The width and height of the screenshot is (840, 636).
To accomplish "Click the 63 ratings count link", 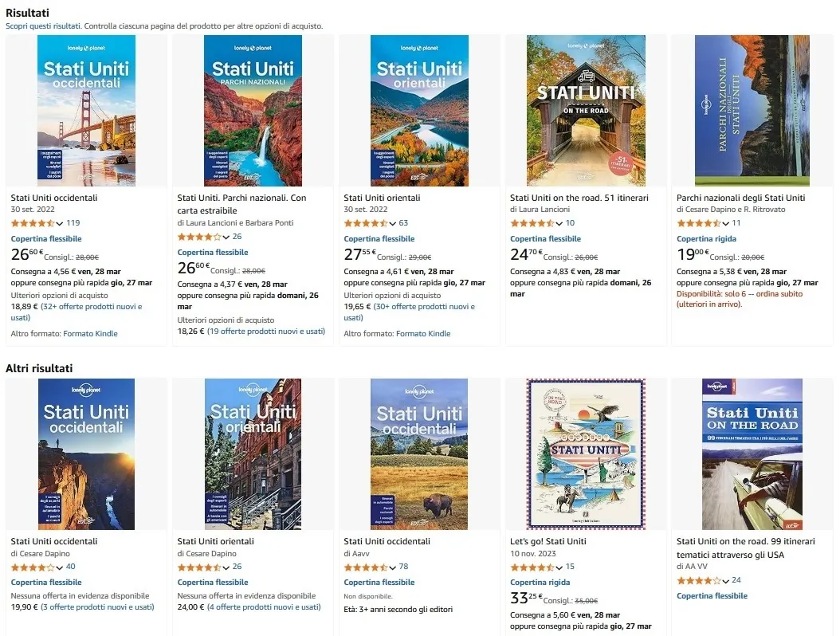I will point(405,222).
